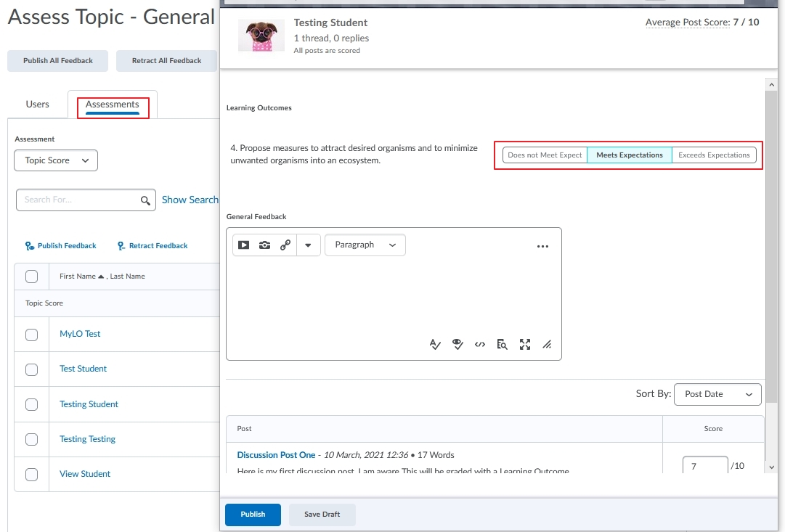785x532 pixels.
Task: Click the camera Insert Image icon
Action: tap(264, 245)
